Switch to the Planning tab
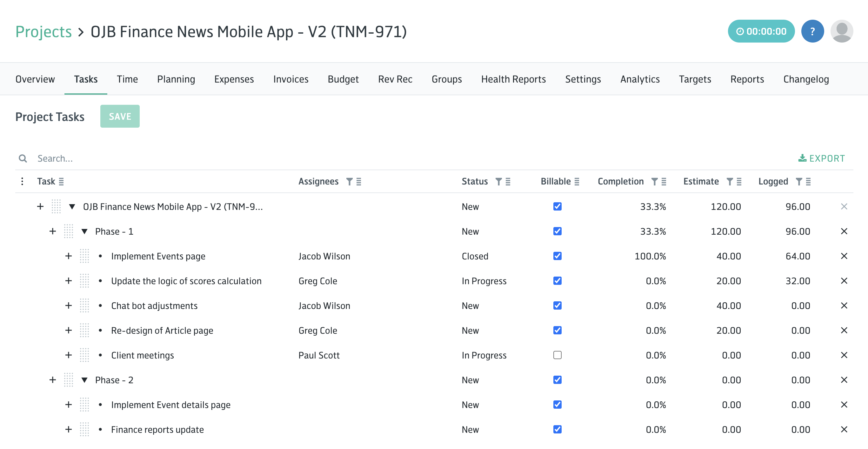This screenshot has width=868, height=449. (176, 79)
